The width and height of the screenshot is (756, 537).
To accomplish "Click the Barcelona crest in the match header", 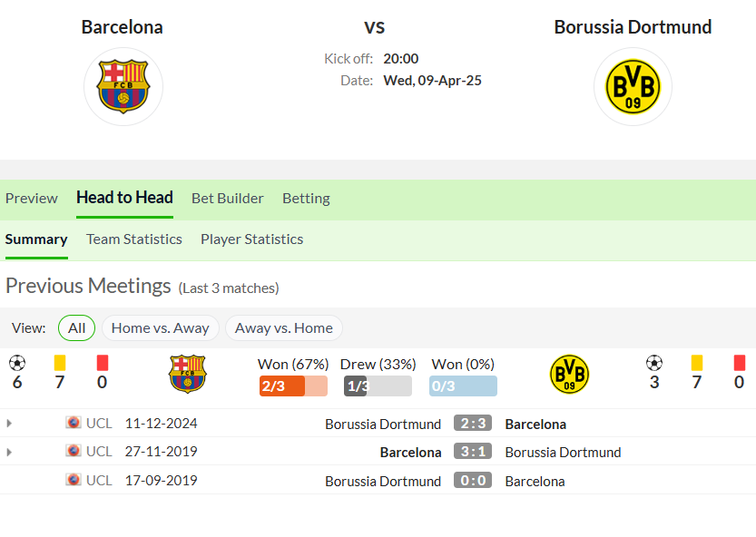I will (x=123, y=87).
